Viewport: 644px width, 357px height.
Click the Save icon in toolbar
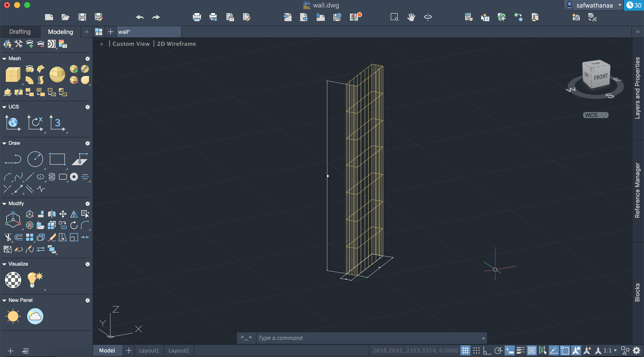point(82,17)
